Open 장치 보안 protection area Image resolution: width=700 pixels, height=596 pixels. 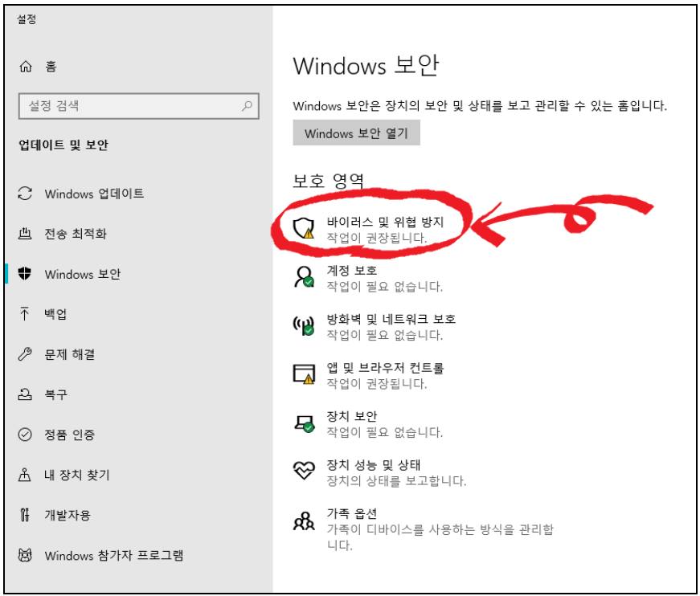[352, 416]
